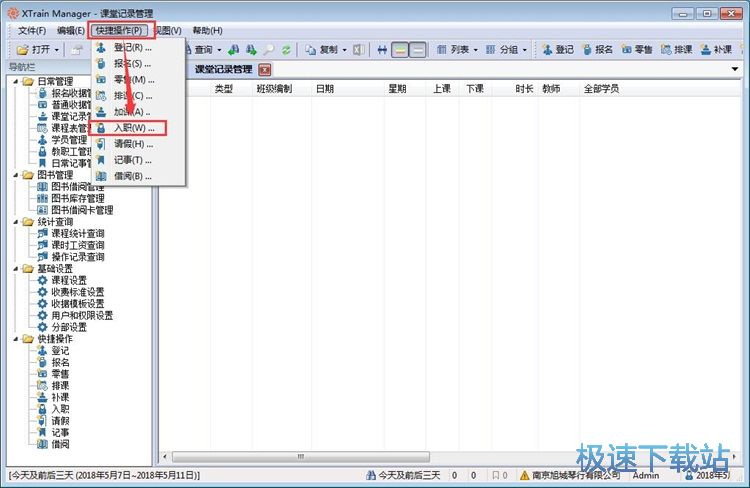750x488 pixels.
Task: Click the export-to-Excel icon
Action: pyautogui.click(x=359, y=50)
